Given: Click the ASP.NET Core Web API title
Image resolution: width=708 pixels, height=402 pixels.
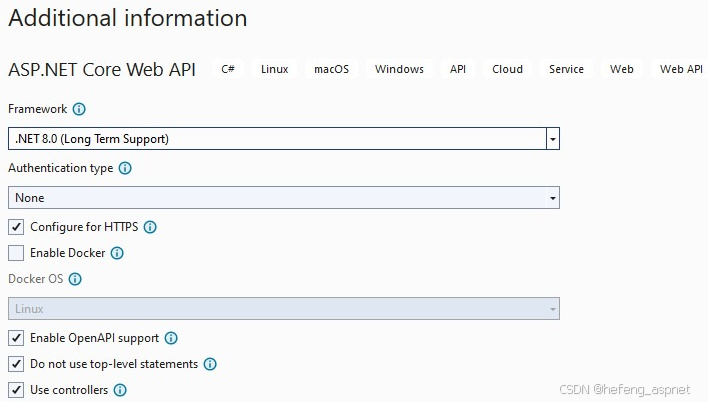Looking at the screenshot, I should 102,70.
